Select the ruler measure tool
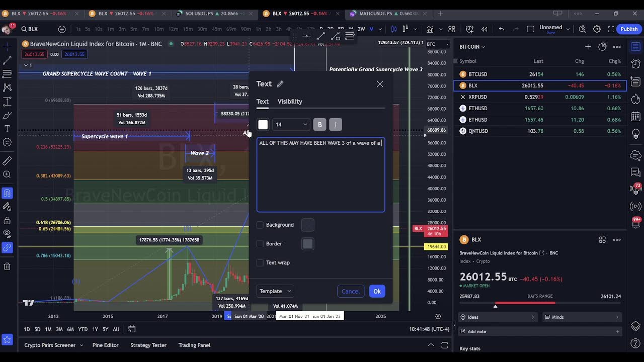 7,161
